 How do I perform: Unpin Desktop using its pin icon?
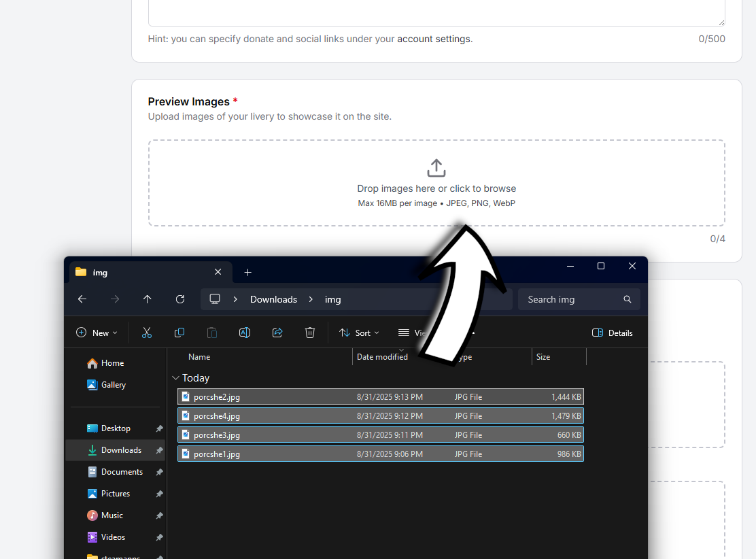160,429
